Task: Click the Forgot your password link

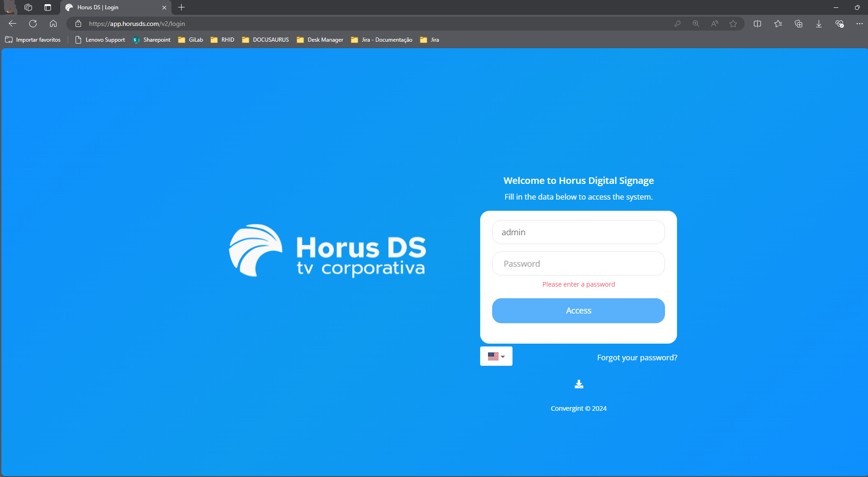Action: click(x=637, y=357)
